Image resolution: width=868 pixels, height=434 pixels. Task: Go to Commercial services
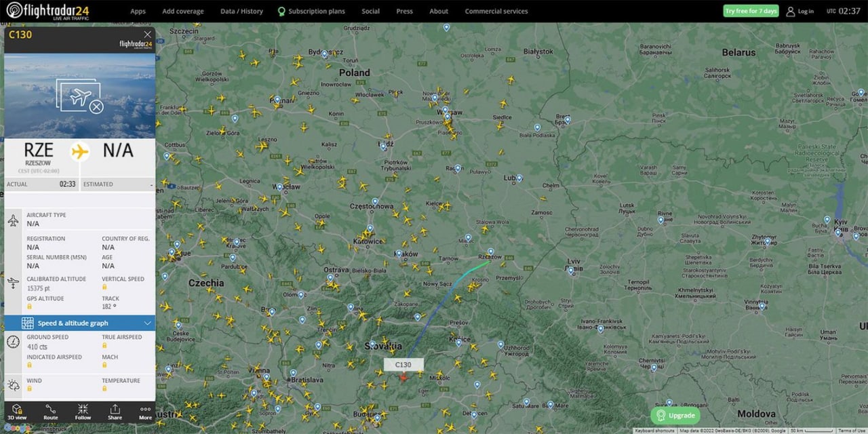point(496,12)
